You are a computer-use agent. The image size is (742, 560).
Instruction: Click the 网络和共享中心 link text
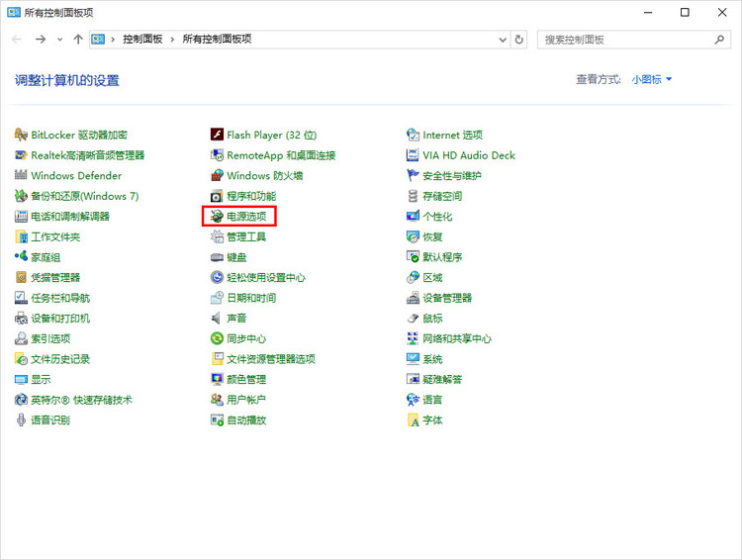pyautogui.click(x=457, y=338)
